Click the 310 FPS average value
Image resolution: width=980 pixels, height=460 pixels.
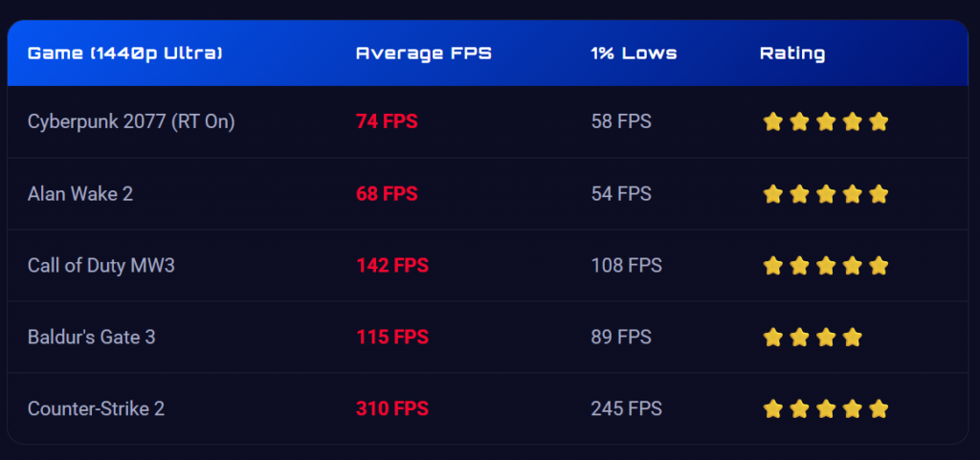pos(392,409)
